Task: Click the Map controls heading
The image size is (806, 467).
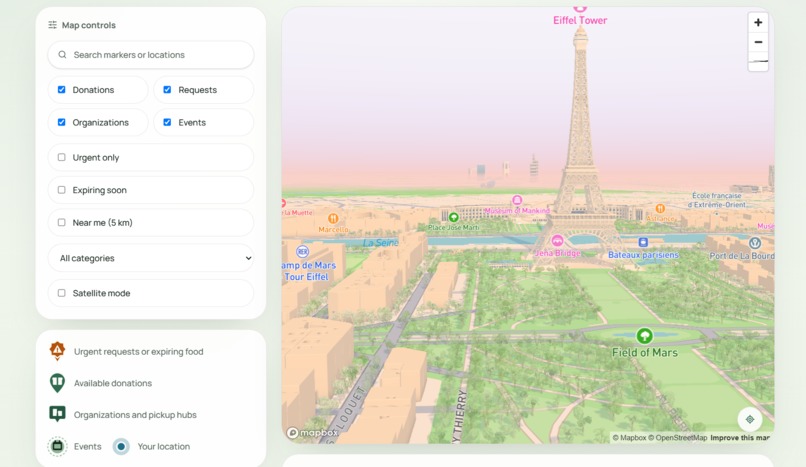Action: point(88,25)
